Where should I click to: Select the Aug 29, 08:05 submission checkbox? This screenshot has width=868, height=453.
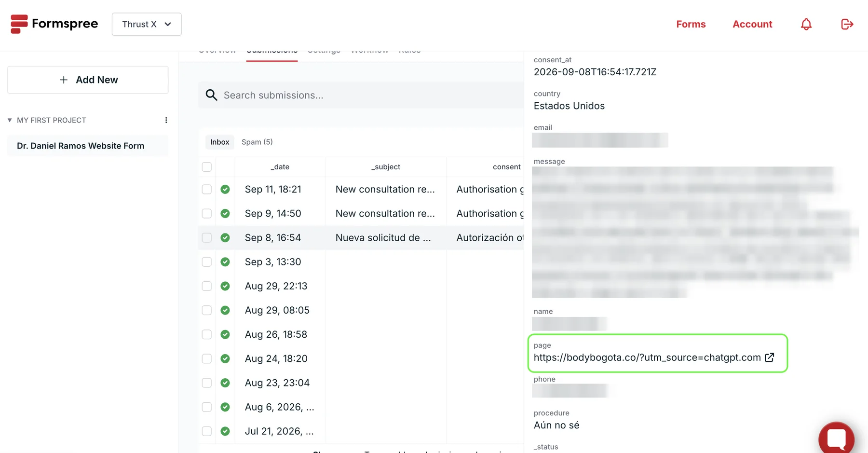207,310
